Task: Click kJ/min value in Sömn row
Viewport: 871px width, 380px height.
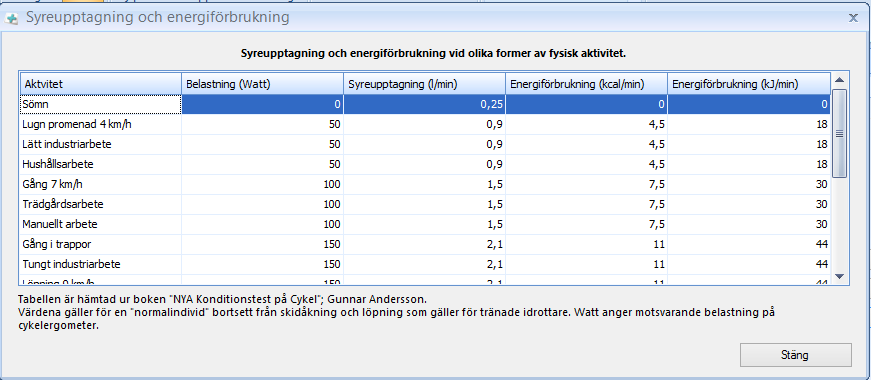Action: [749, 104]
